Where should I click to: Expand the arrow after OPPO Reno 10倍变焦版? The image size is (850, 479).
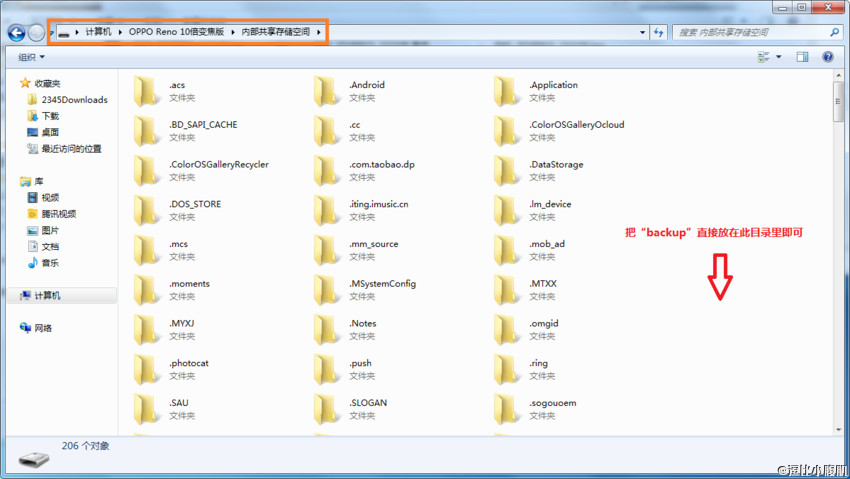pos(233,32)
